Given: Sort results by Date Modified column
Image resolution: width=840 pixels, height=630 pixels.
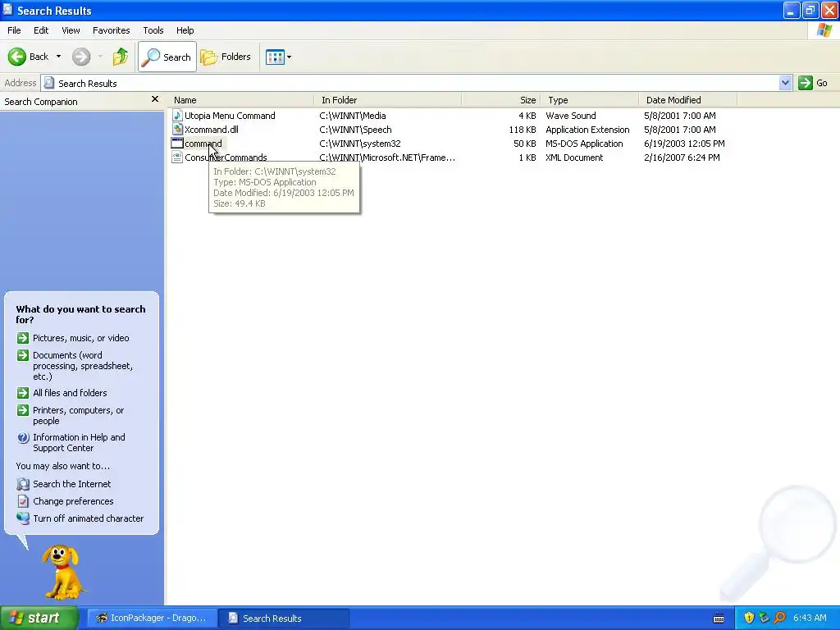Looking at the screenshot, I should pos(688,100).
